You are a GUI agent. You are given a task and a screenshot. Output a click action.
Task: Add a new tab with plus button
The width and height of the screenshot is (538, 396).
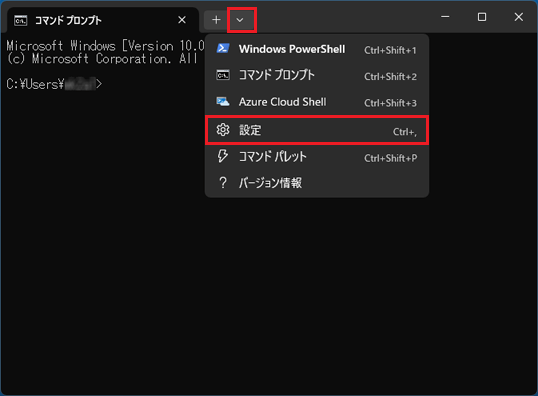[x=216, y=20]
